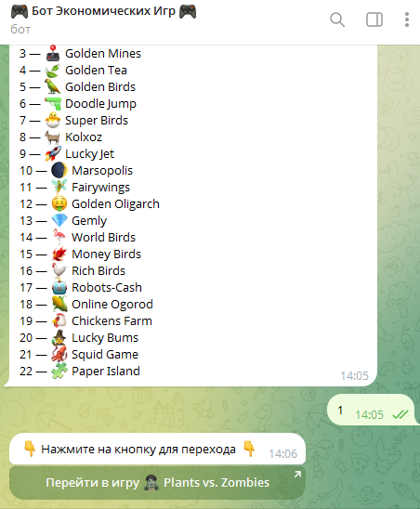Click the text 'Marsopolis'
This screenshot has width=420, height=509.
[102, 171]
